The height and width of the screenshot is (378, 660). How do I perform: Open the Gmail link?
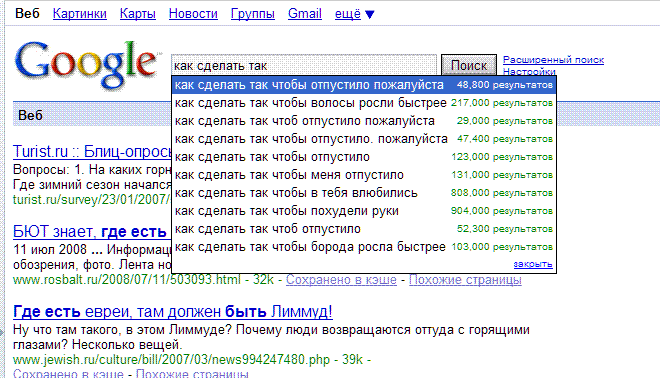click(305, 13)
